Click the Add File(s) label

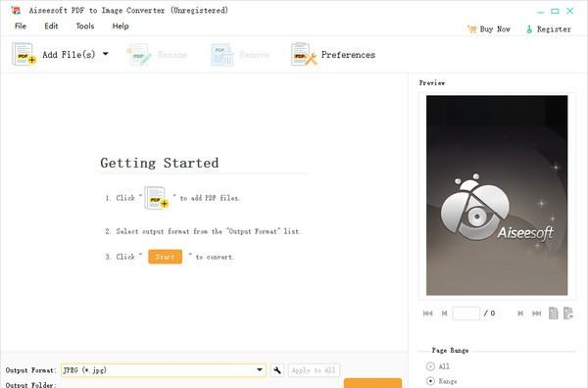click(x=69, y=55)
